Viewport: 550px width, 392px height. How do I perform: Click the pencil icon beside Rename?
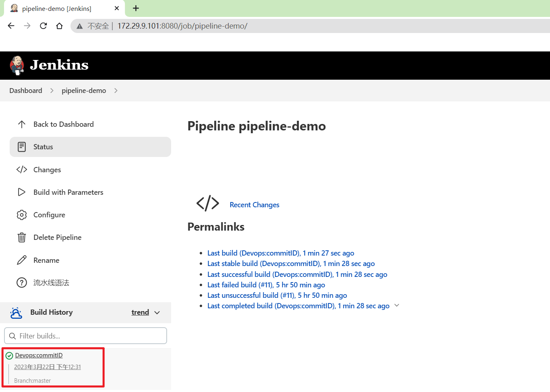pos(22,260)
